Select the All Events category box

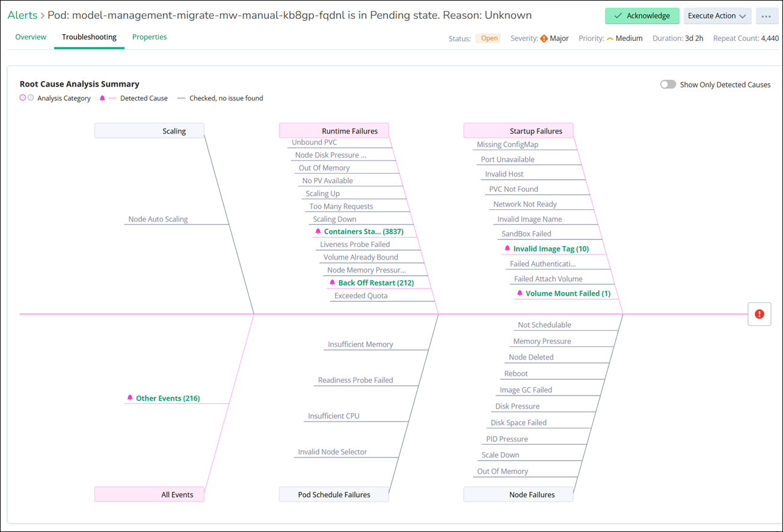coord(149,495)
